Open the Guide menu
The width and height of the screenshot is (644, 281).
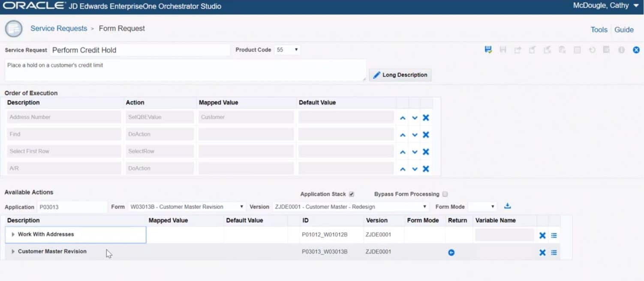click(624, 30)
